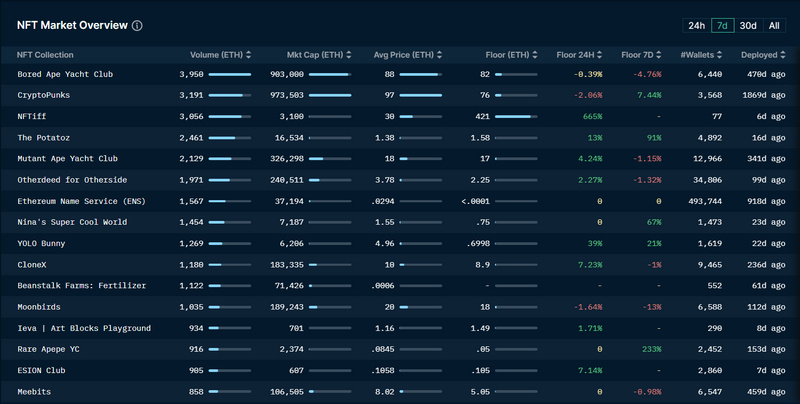Show All time range
This screenshot has height=404, width=800.
coord(774,25)
